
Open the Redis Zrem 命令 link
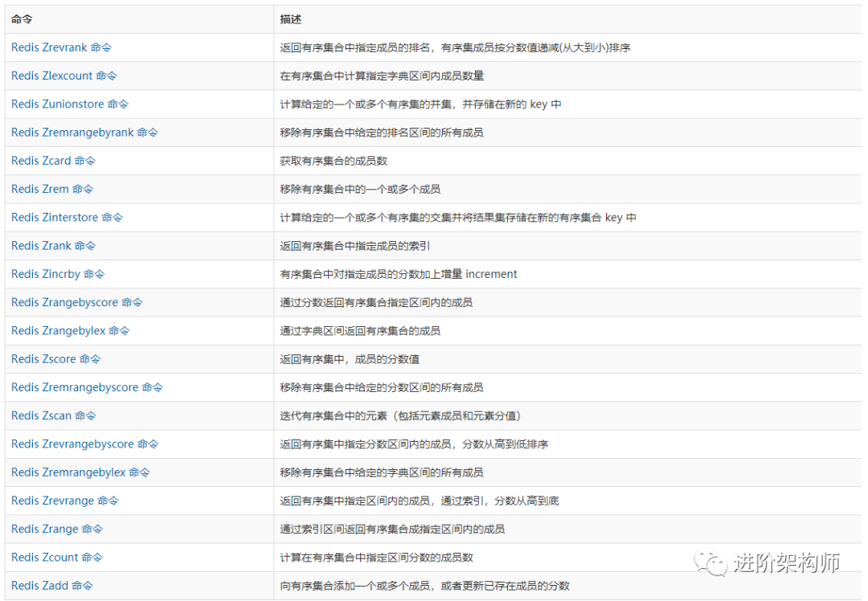tap(52, 189)
